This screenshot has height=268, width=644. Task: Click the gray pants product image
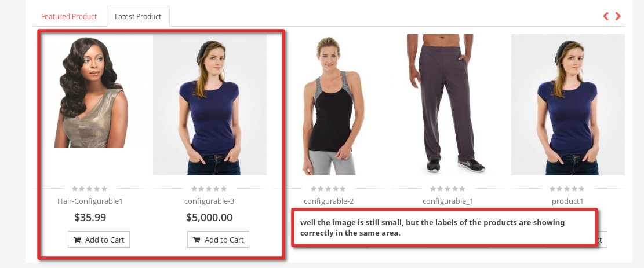pos(448,105)
